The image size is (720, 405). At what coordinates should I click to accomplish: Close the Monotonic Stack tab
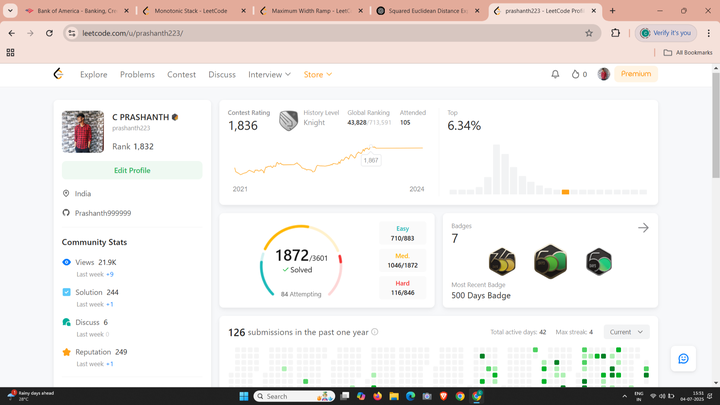pyautogui.click(x=243, y=11)
